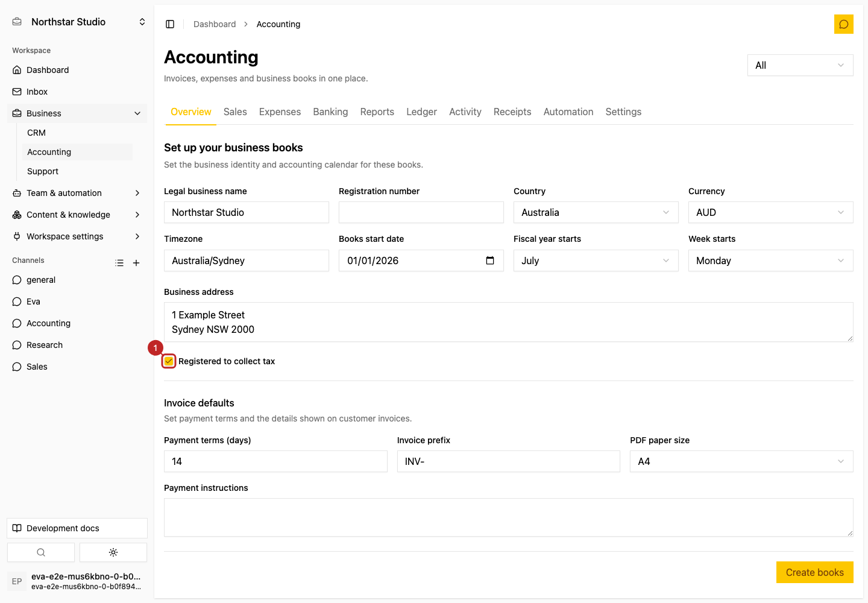This screenshot has width=868, height=603.
Task: Expand the Fiscal year starts dropdown
Action: 596,260
